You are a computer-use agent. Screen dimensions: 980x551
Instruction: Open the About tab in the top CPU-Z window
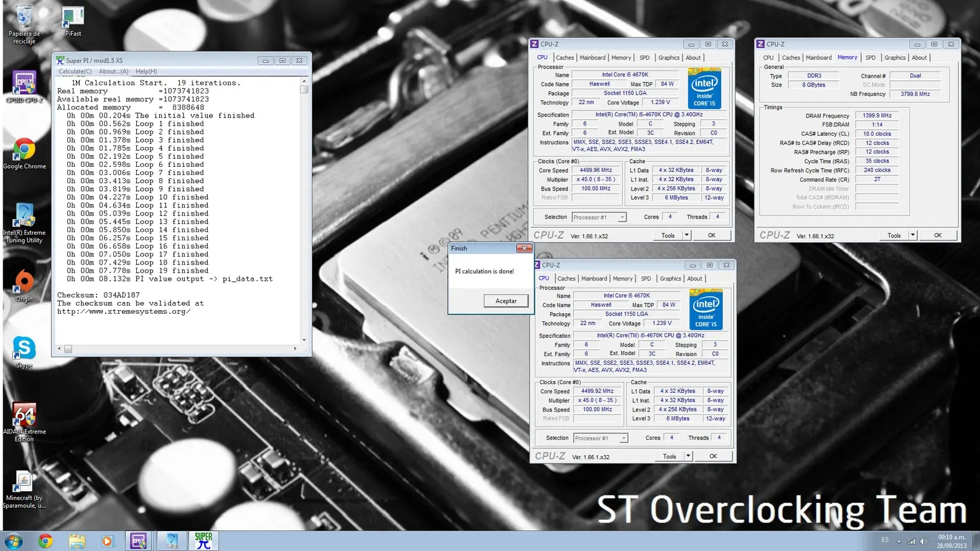pyautogui.click(x=693, y=58)
